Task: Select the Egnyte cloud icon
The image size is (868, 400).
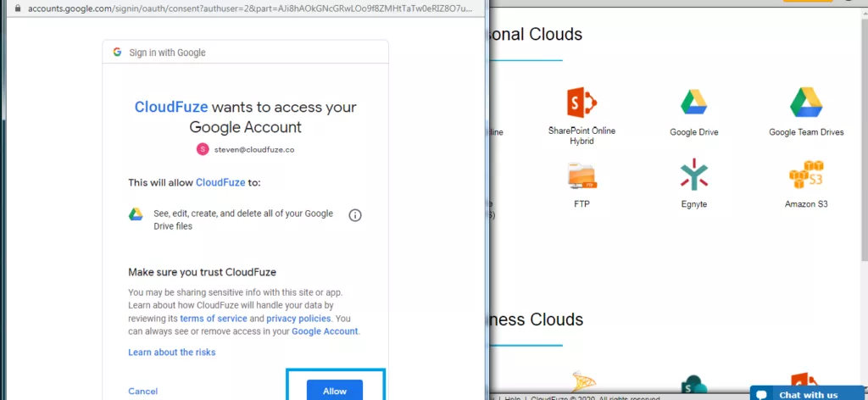Action: coord(693,175)
